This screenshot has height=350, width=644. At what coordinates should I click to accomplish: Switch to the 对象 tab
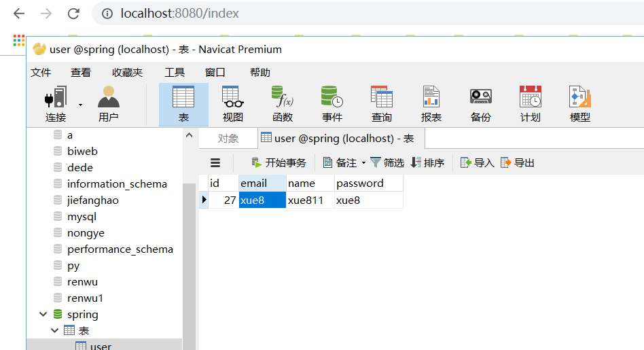(228, 139)
